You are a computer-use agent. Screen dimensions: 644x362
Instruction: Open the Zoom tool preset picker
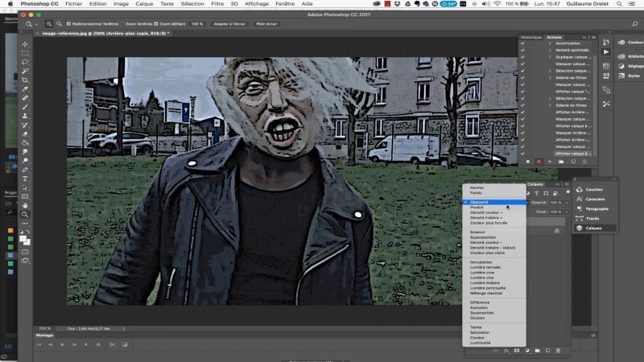(x=36, y=24)
